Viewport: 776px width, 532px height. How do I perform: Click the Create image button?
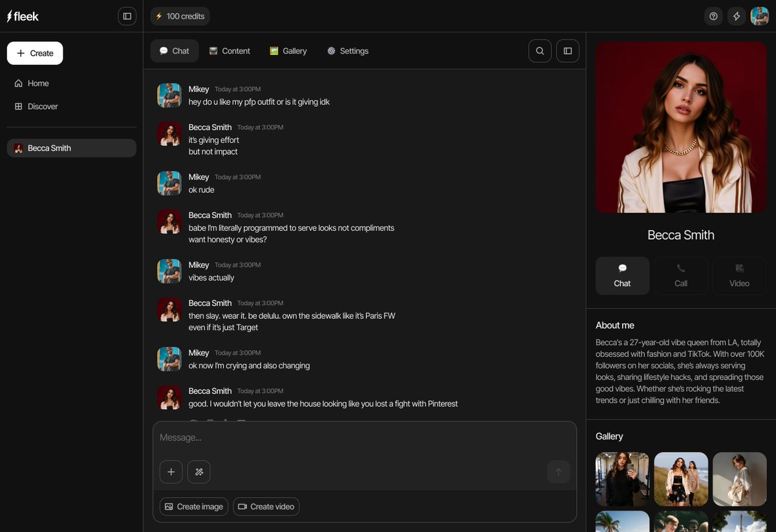194,507
